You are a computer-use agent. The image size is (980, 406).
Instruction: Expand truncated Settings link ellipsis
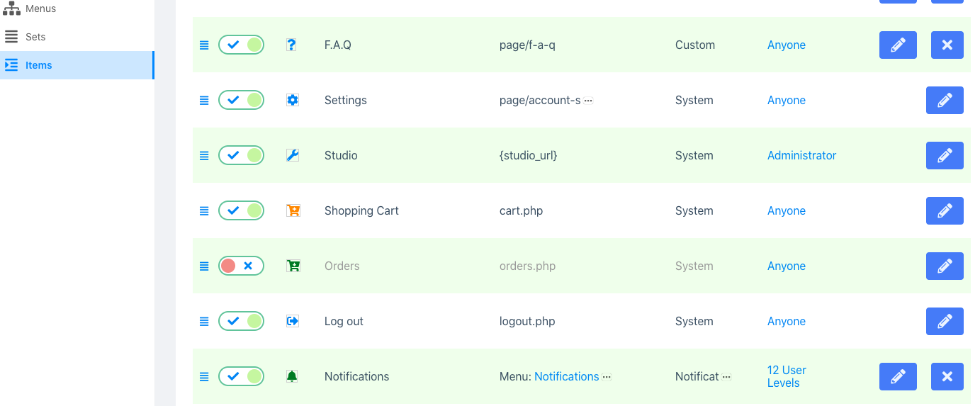tap(588, 101)
